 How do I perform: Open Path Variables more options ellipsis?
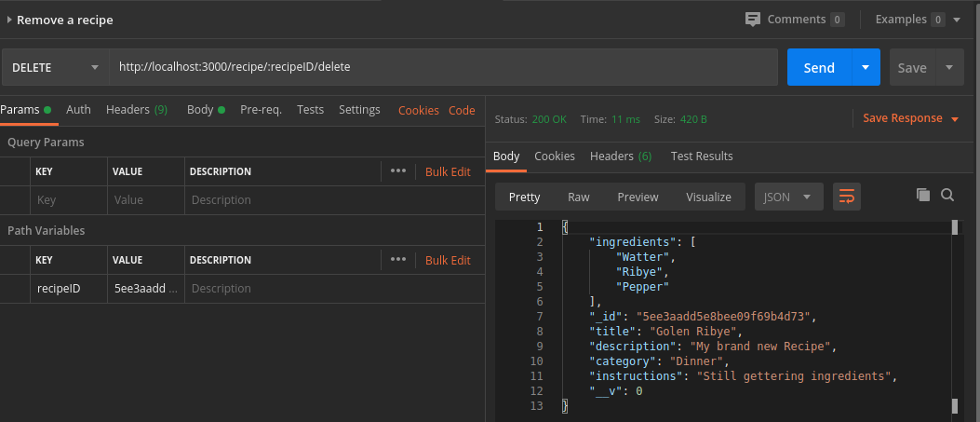click(x=398, y=259)
